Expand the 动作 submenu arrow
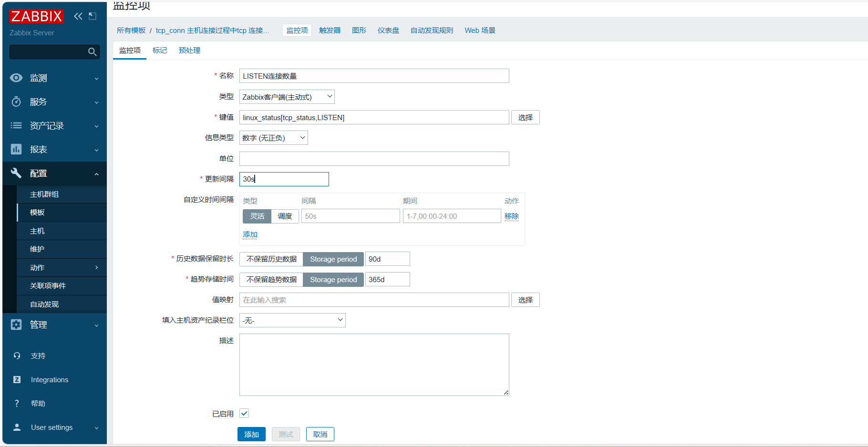 coord(97,267)
